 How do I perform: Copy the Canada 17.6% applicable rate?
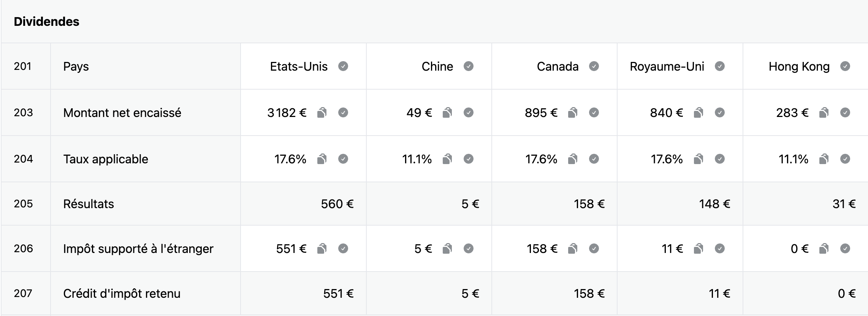click(573, 159)
